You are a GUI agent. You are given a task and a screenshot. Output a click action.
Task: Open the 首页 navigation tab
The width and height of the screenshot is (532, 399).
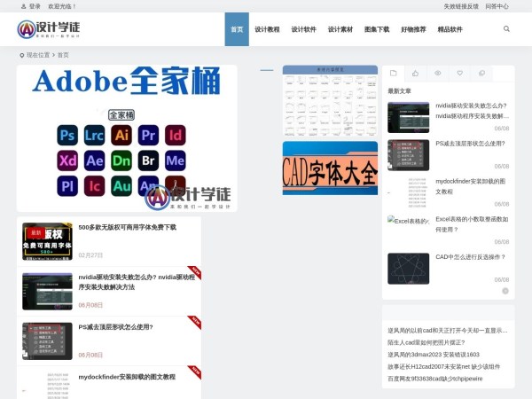click(x=237, y=29)
